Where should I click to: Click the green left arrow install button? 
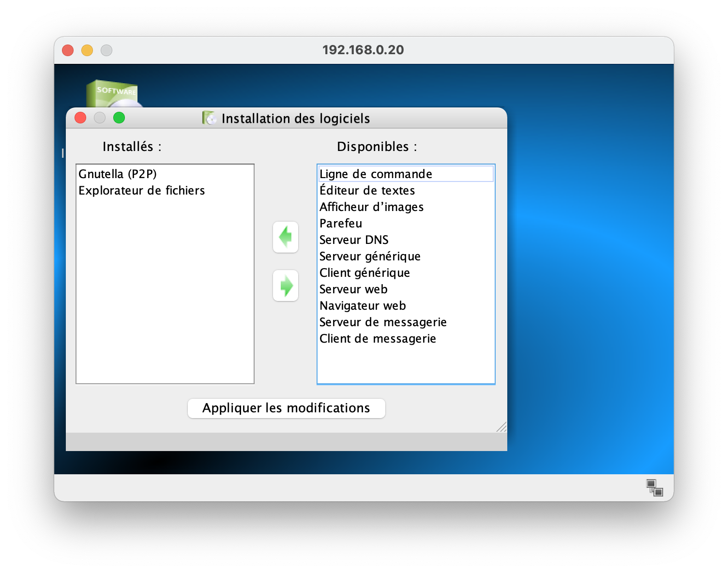click(x=286, y=237)
